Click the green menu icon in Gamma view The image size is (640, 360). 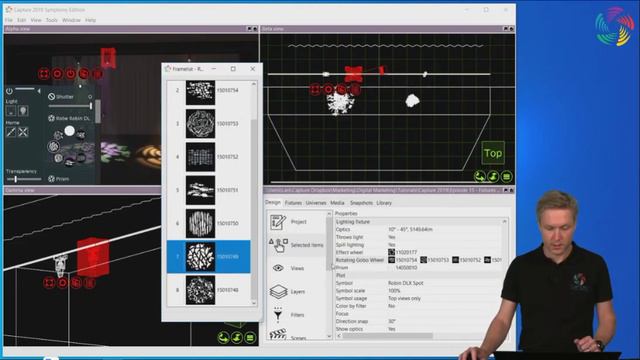click(250, 338)
